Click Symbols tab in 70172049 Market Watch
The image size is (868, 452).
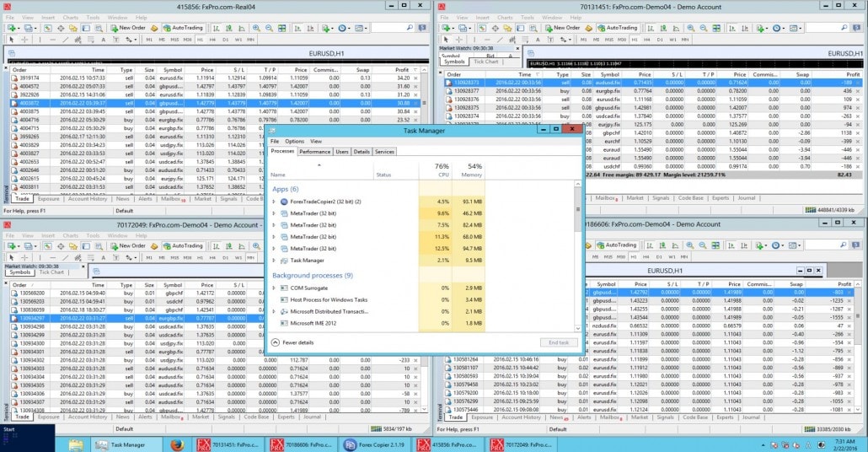20,272
